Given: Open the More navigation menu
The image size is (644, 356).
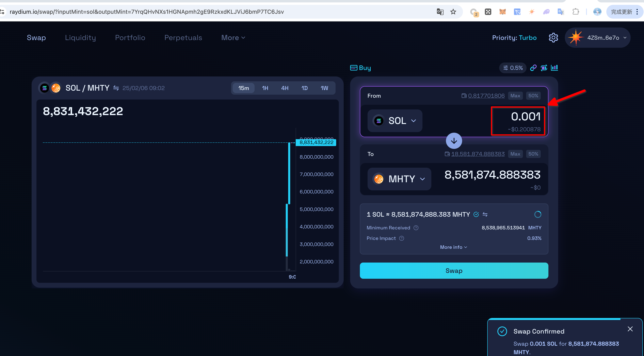Looking at the screenshot, I should [x=233, y=38].
